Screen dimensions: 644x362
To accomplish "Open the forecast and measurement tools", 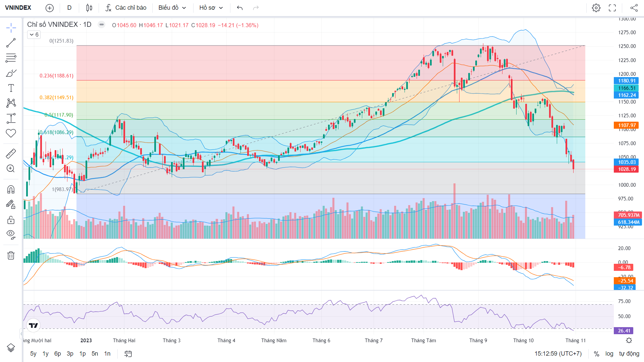I will [x=11, y=118].
